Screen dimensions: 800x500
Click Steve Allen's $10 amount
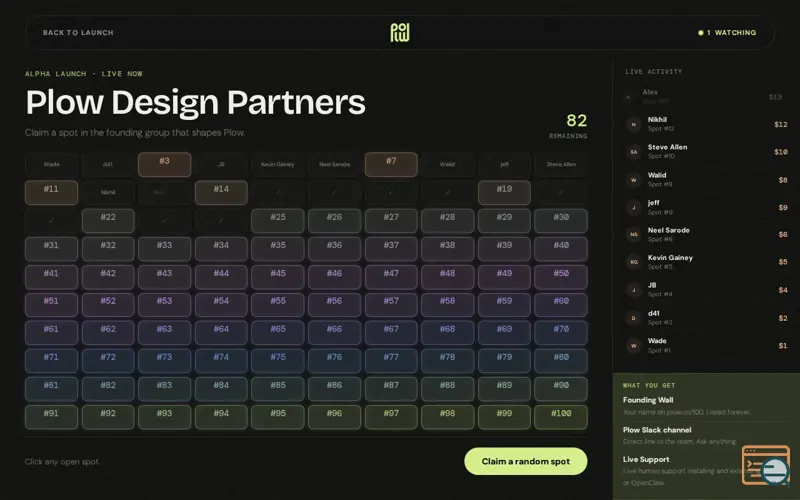pos(780,152)
